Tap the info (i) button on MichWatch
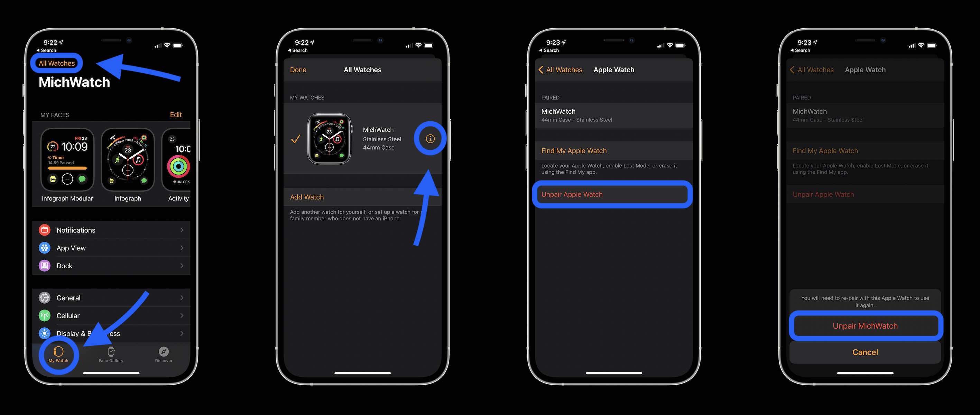Viewport: 980px width, 415px height. pyautogui.click(x=430, y=138)
